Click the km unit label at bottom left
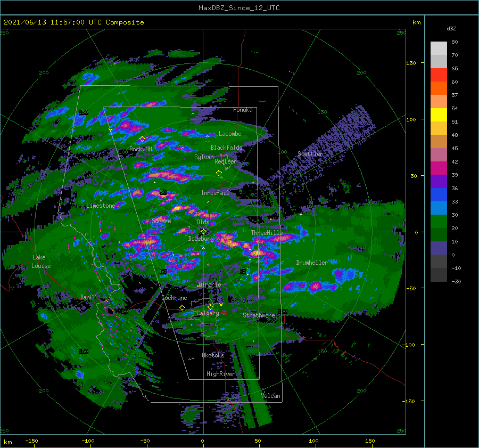479x448 pixels. (x=7, y=442)
